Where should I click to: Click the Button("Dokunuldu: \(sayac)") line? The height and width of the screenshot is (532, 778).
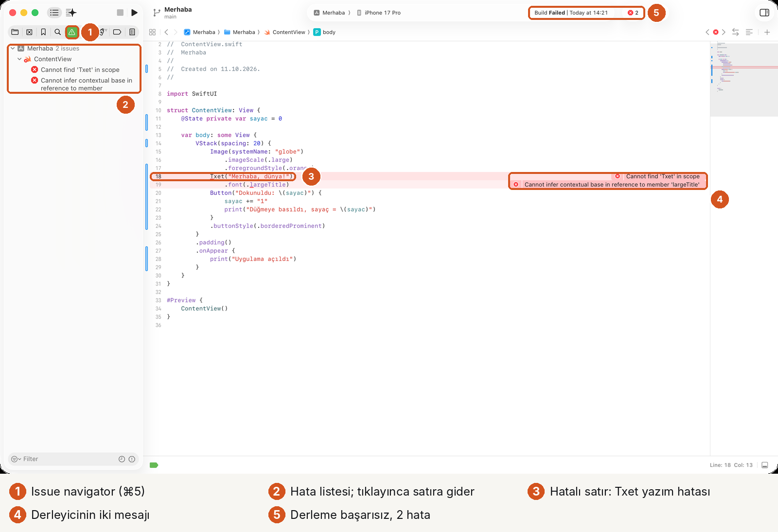click(x=265, y=193)
